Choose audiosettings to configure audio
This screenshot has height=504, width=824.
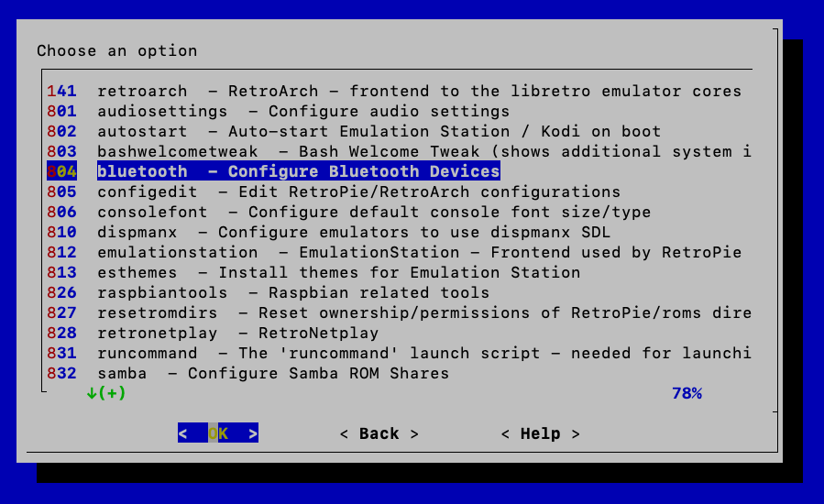coord(302,111)
